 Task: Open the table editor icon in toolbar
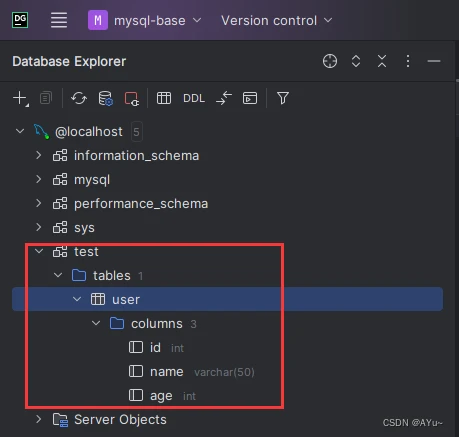pos(164,98)
